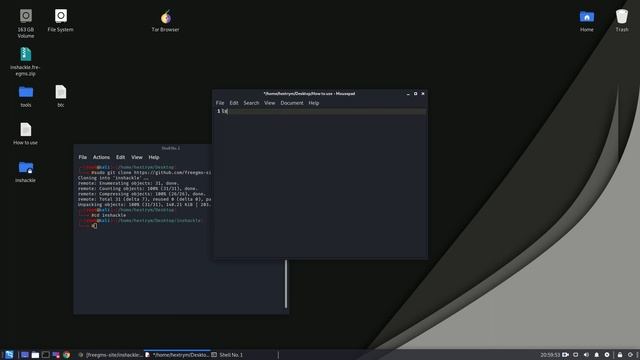The height and width of the screenshot is (360, 640).
Task: Maximize the Mousepad window
Action: [x=415, y=93]
